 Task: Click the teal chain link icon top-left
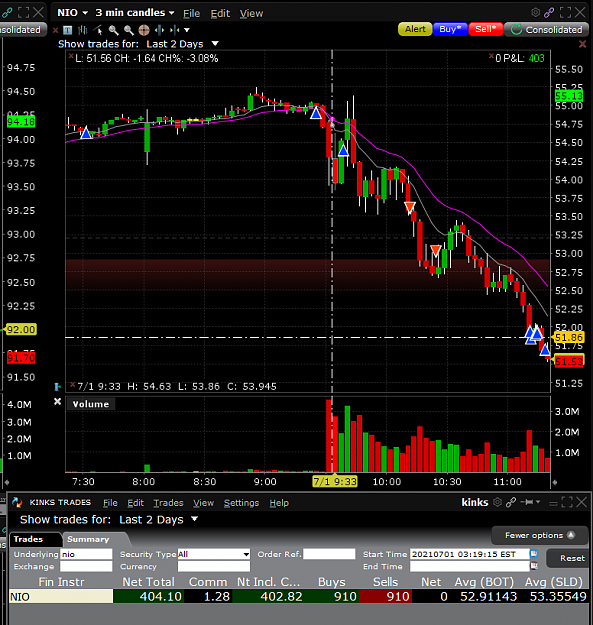click(x=6, y=12)
